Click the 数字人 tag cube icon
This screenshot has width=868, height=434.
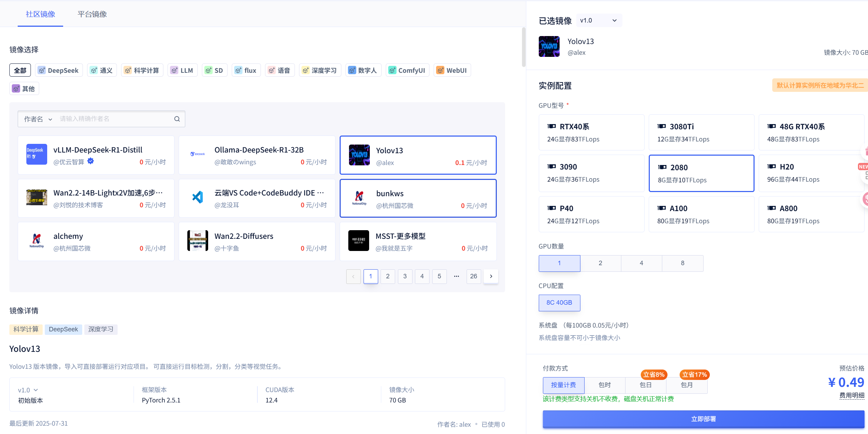pyautogui.click(x=352, y=70)
